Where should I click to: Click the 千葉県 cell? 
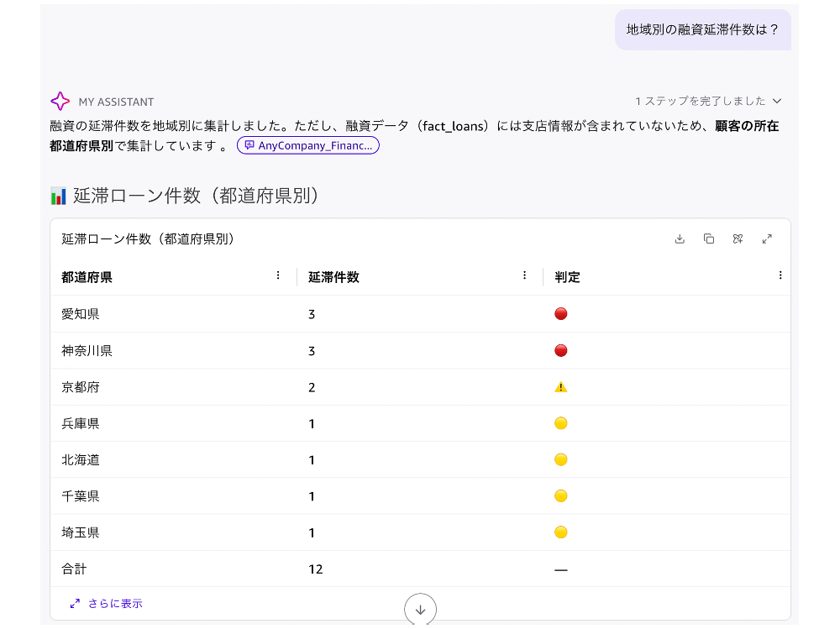coord(81,496)
